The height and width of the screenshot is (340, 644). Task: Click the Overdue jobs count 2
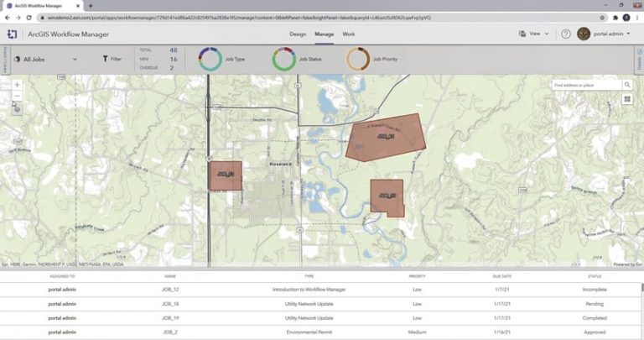click(172, 68)
